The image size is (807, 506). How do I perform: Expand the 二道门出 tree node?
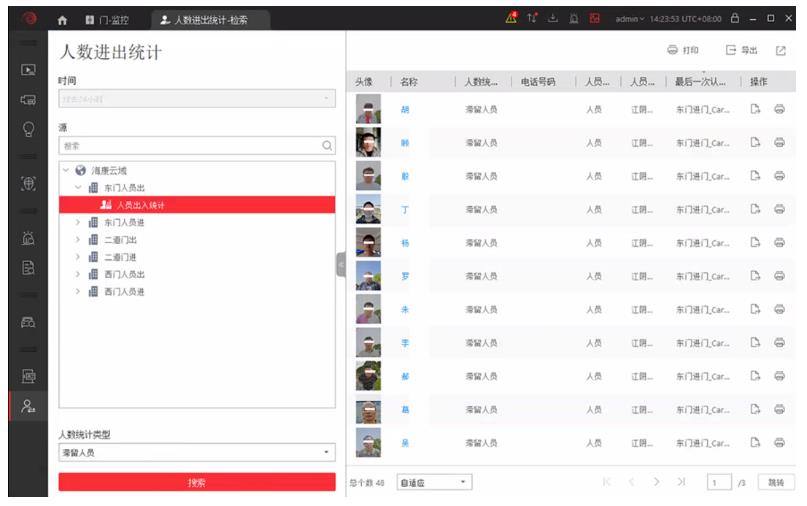(79, 240)
